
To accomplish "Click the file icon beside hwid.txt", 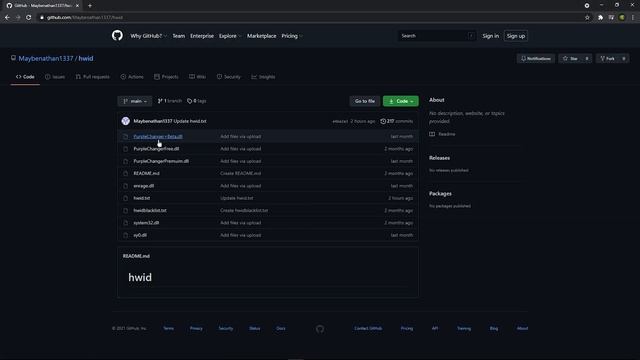I will pyautogui.click(x=125, y=198).
